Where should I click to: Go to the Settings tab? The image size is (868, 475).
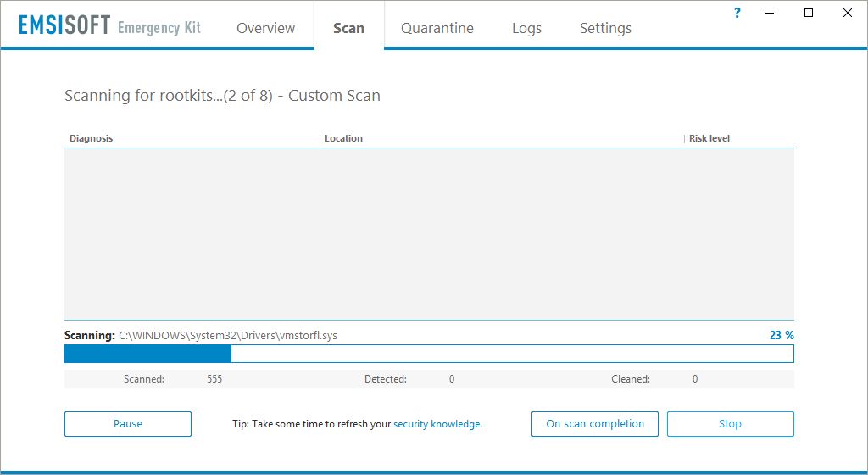[x=605, y=28]
